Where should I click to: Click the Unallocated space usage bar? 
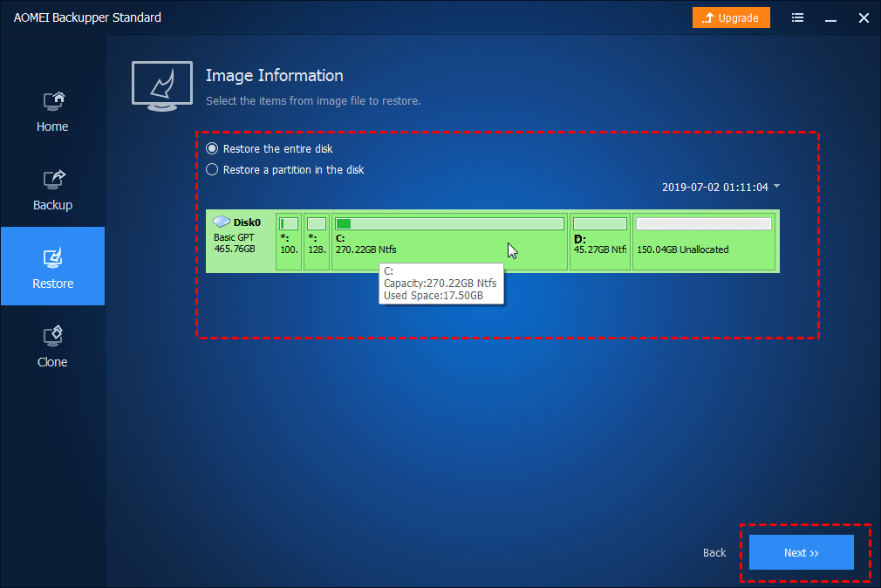tap(704, 223)
